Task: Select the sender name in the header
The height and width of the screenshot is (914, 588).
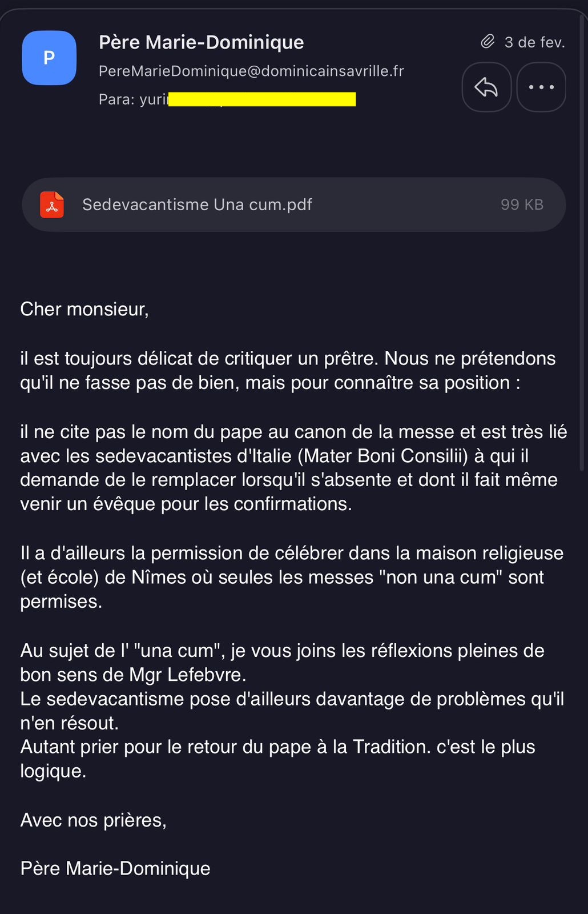Action: coord(201,42)
